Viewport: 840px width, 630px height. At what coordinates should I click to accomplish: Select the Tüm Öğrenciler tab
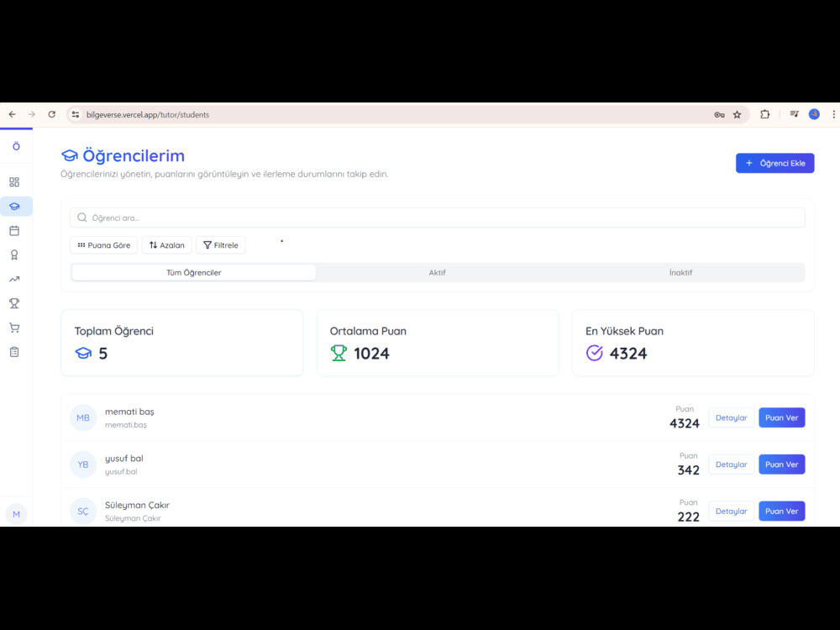[x=193, y=273]
